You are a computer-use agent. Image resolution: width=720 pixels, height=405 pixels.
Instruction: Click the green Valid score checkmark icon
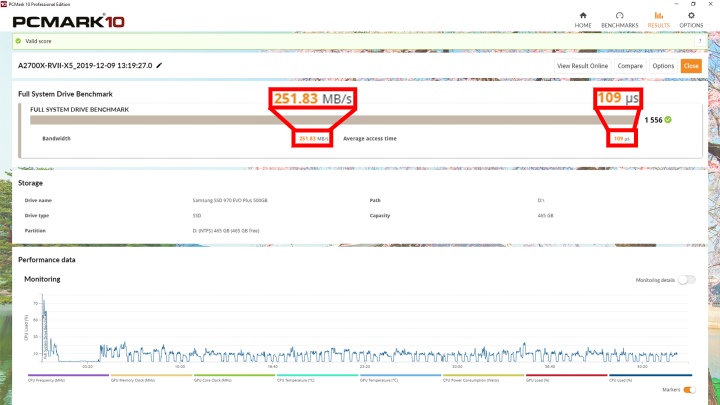pos(18,41)
